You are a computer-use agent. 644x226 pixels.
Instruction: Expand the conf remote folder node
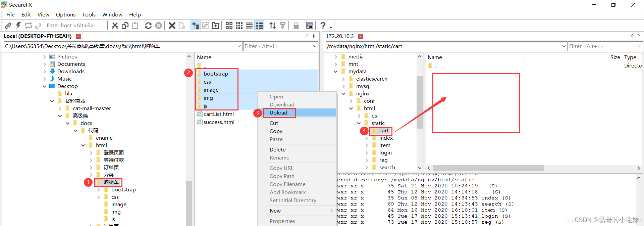[351, 101]
